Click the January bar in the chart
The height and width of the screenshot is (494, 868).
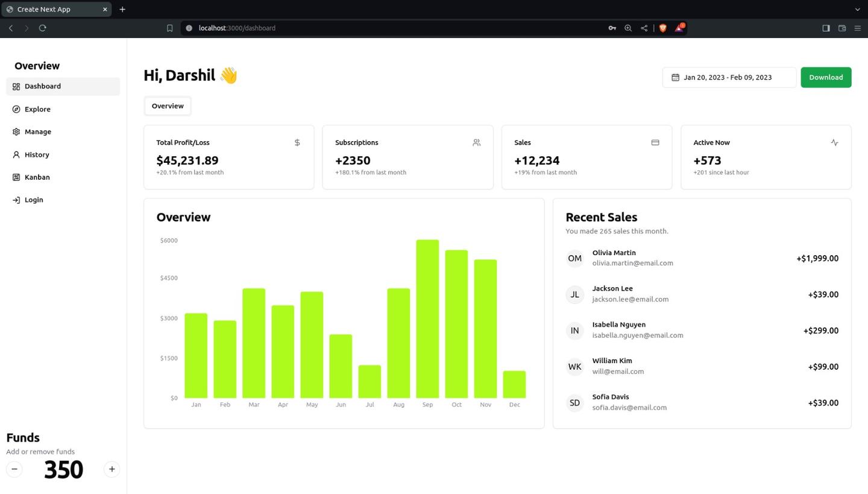196,356
